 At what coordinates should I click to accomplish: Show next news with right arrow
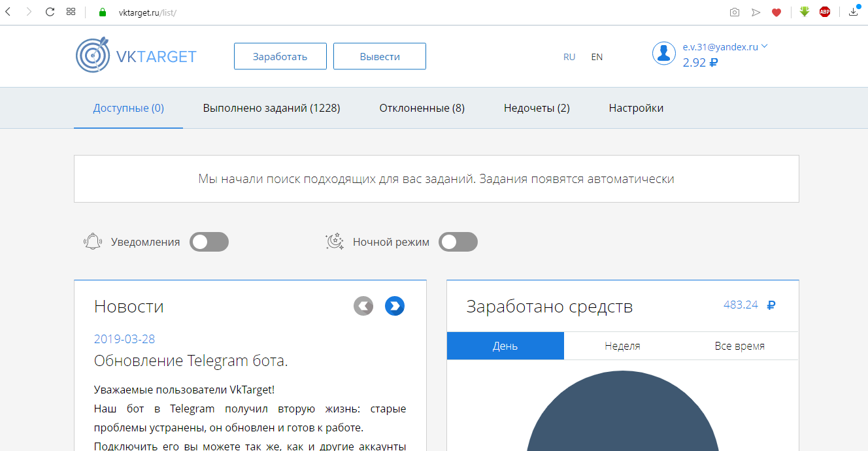(x=395, y=306)
